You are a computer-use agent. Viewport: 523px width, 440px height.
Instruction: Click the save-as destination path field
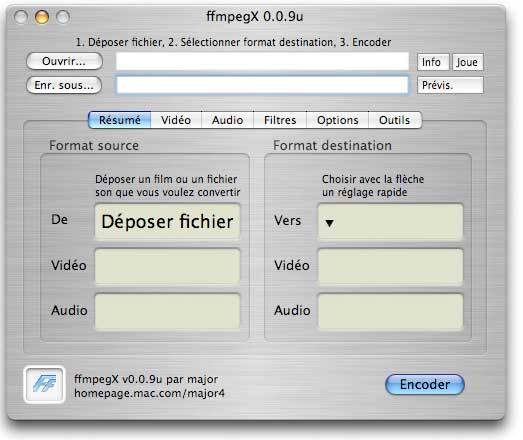tap(262, 85)
